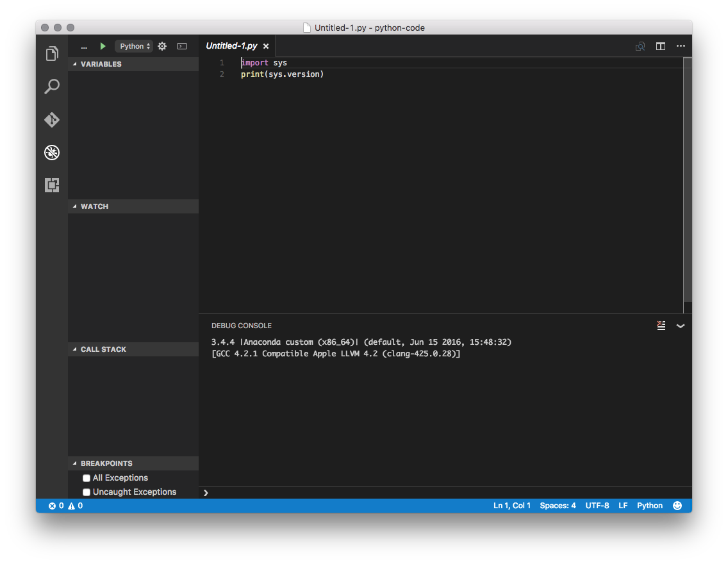Open the Git source control view
Screen dimensions: 728x564
pos(52,120)
